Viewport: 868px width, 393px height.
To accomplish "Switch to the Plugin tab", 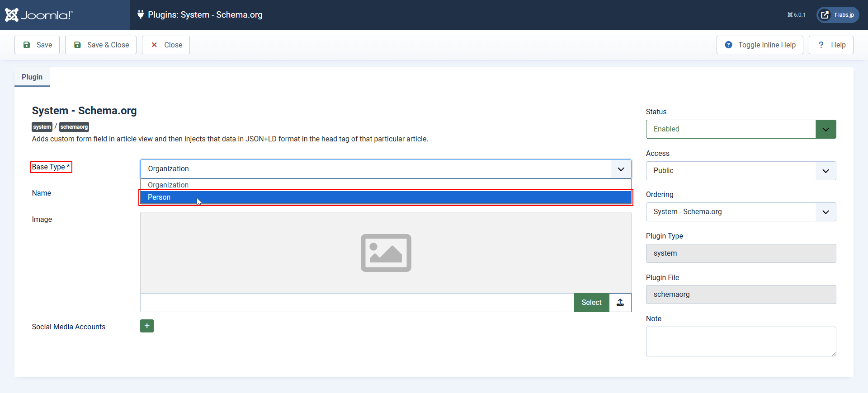I will point(32,77).
